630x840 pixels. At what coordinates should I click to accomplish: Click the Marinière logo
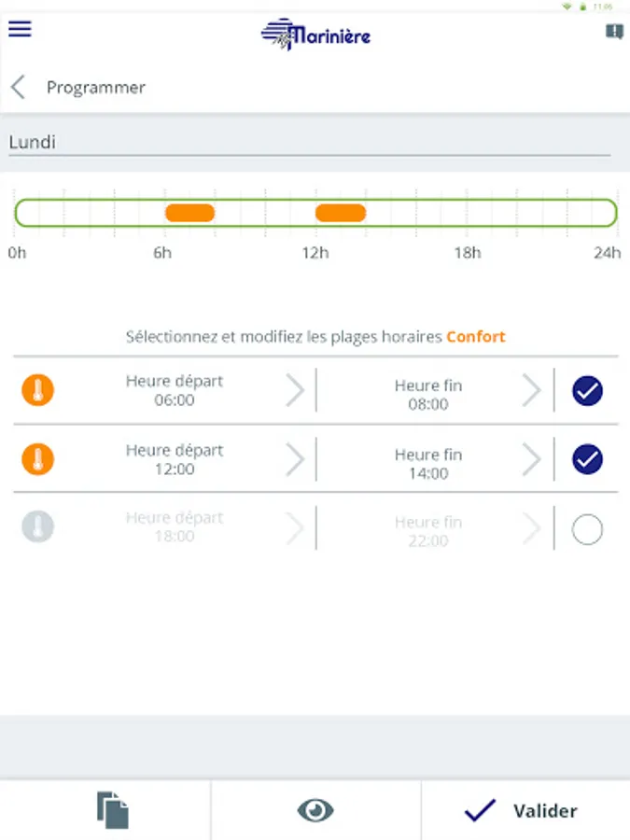point(315,35)
